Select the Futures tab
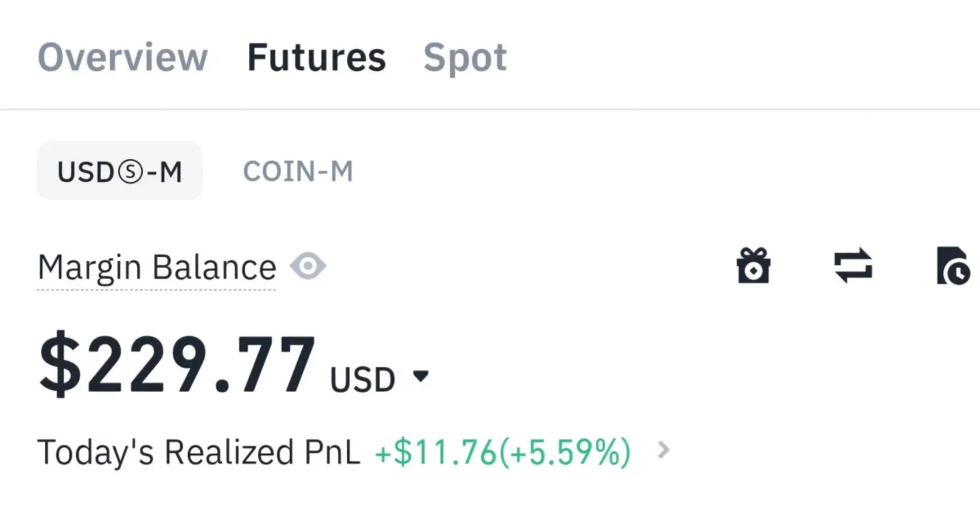This screenshot has height=510, width=980. coord(316,57)
